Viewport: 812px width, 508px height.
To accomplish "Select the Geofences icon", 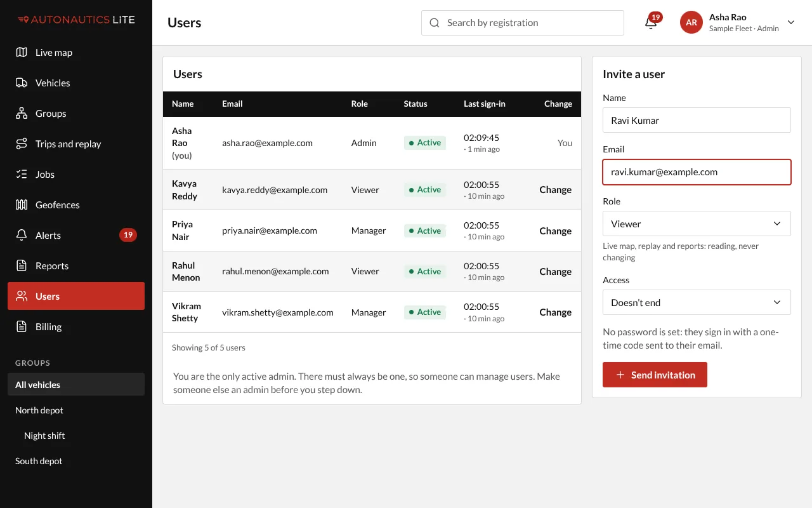I will (x=22, y=204).
